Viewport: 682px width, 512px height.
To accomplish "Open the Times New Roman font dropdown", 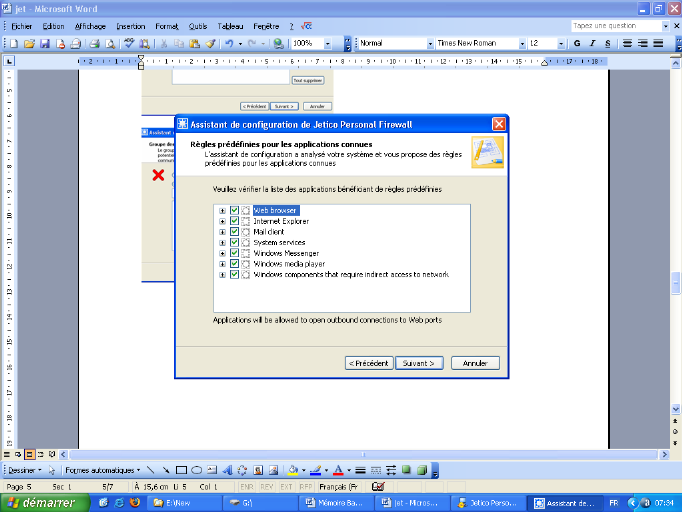I will 522,44.
